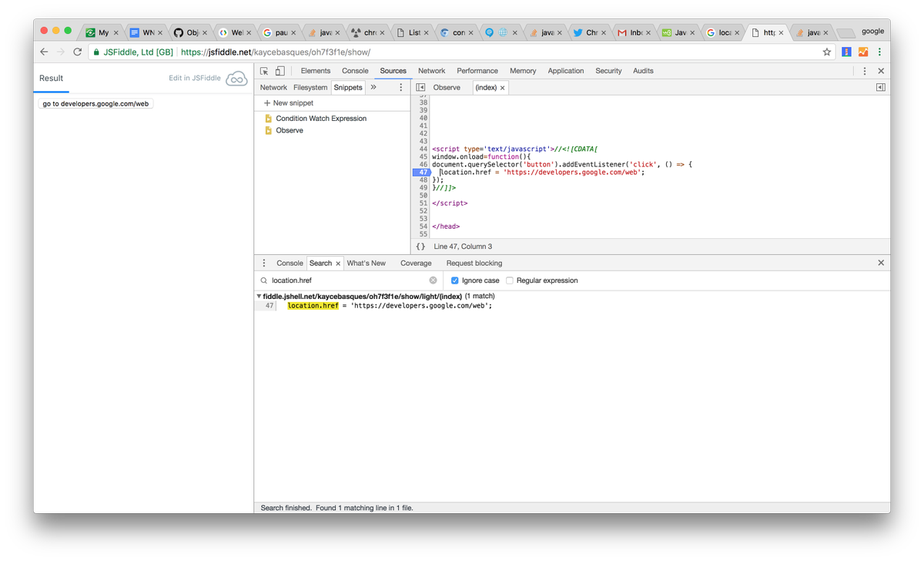Click the inspect element picker icon
Image resolution: width=924 pixels, height=561 pixels.
point(264,71)
